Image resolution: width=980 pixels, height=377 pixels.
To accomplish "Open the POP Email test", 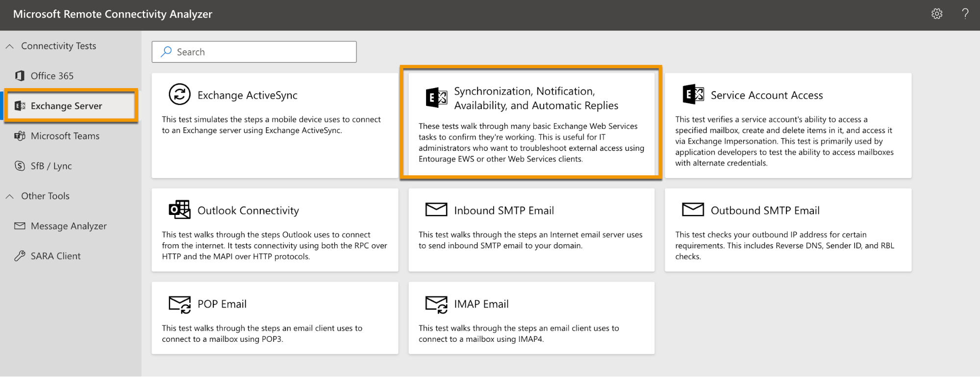I will 275,318.
